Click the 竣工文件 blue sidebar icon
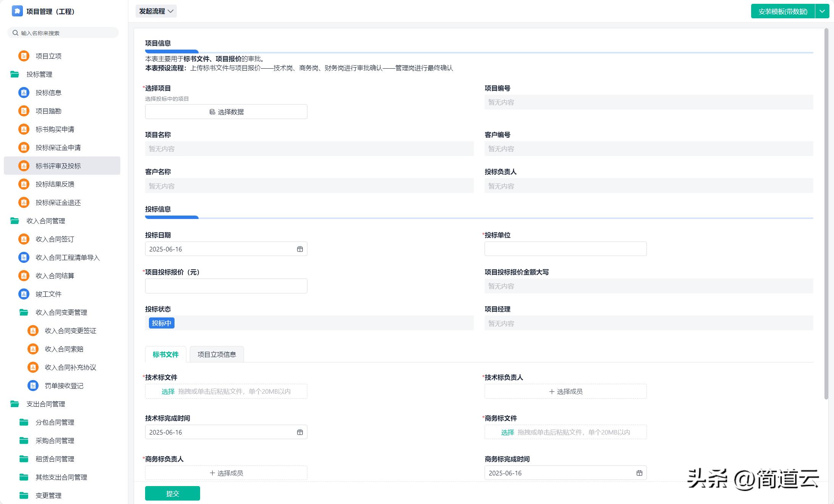The height and width of the screenshot is (504, 834). pyautogui.click(x=24, y=294)
